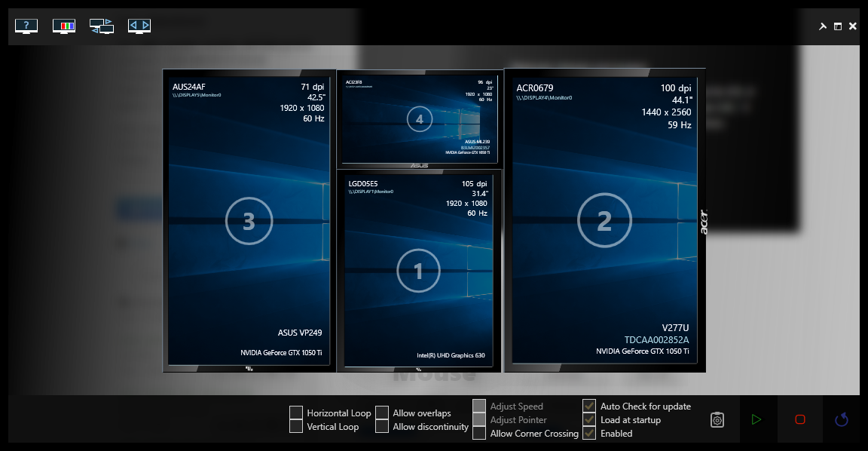Toggle Adjust Pointer checkbox
This screenshot has height=451, width=868.
point(479,419)
